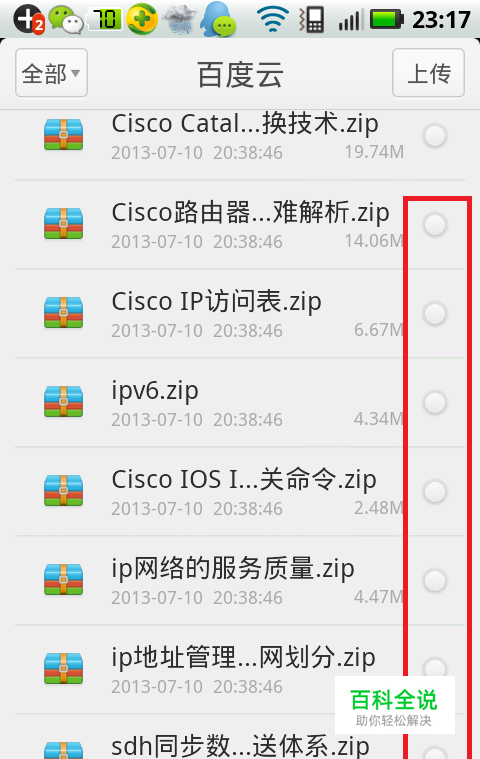Select the radio button for Cisco Catal...换技术.zip

pyautogui.click(x=435, y=136)
